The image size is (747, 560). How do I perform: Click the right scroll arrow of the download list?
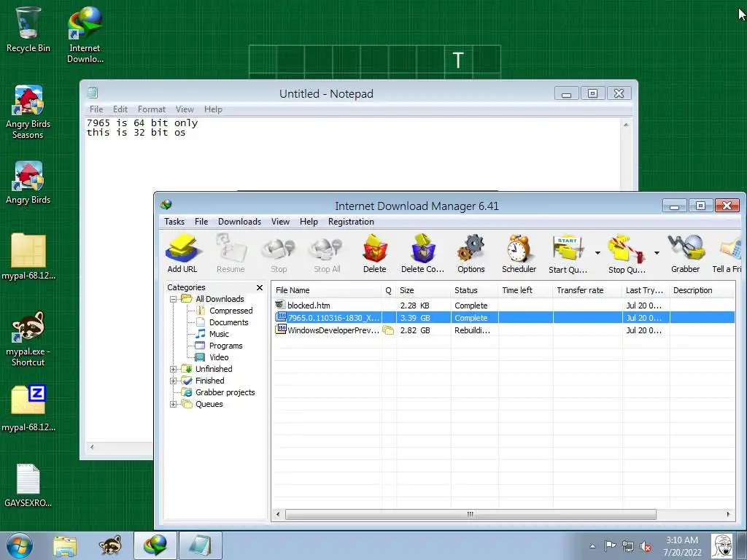pyautogui.click(x=728, y=514)
